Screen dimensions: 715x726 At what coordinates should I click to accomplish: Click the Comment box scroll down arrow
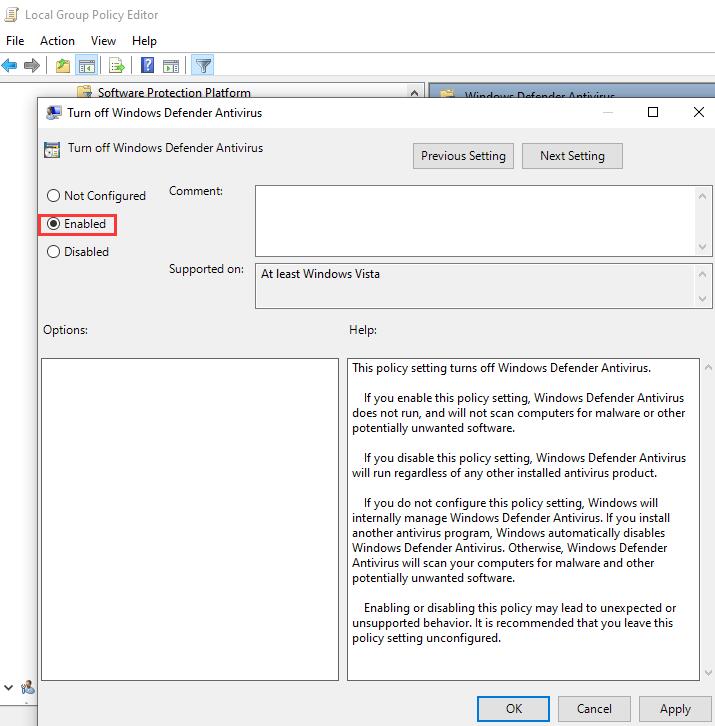702,246
